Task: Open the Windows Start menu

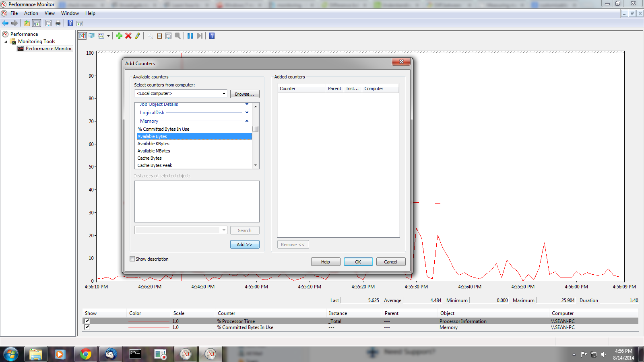Action: pos(11,354)
